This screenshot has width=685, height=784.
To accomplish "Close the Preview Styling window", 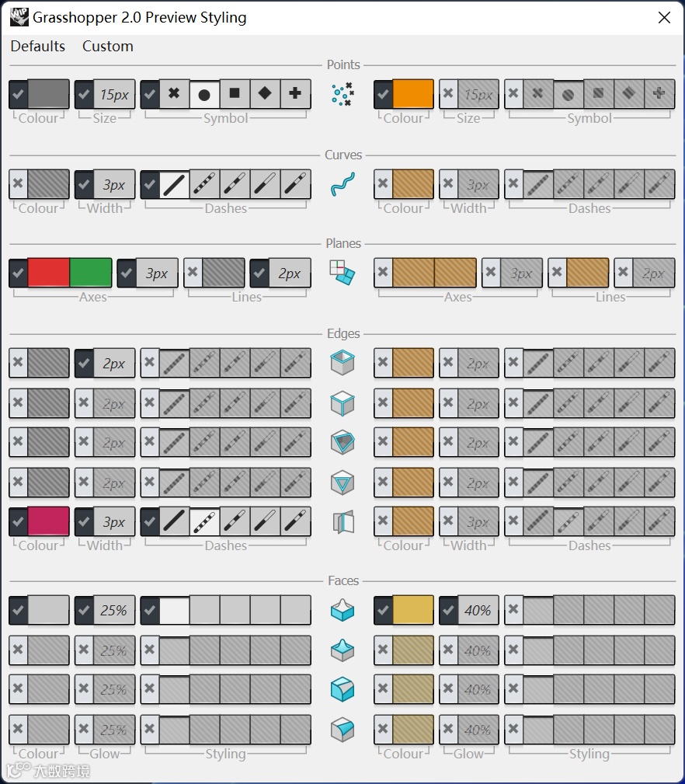I will pos(664,18).
